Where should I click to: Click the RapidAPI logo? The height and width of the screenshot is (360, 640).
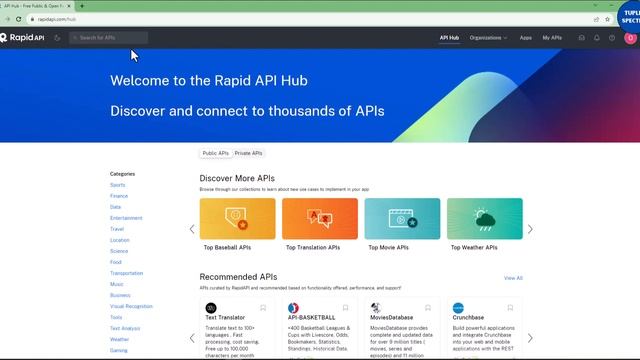click(22, 38)
